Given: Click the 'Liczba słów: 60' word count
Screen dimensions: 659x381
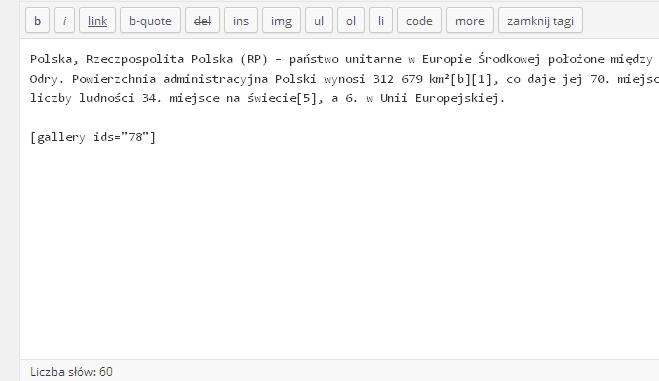Looking at the screenshot, I should 71,372.
